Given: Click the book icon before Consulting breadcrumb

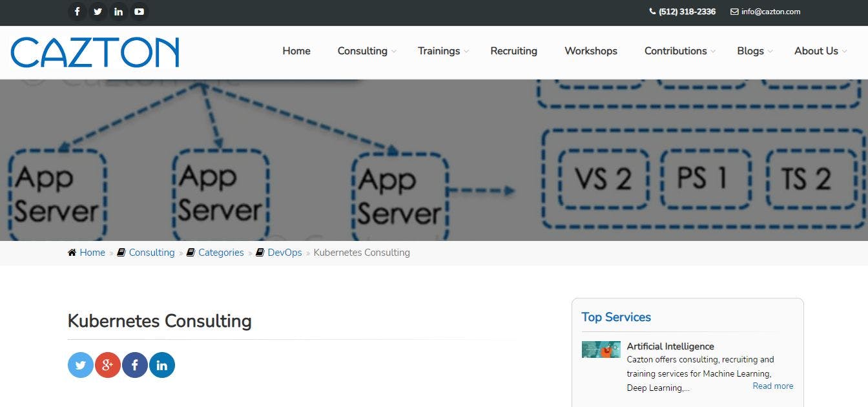Looking at the screenshot, I should (121, 253).
